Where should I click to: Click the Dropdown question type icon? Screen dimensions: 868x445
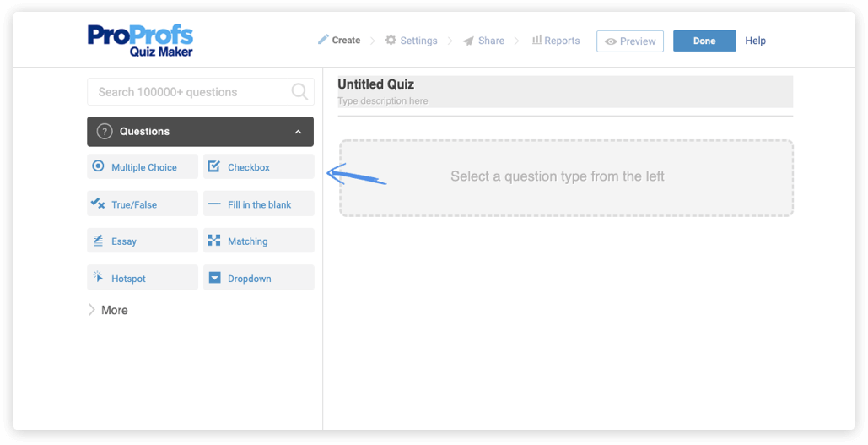click(x=214, y=278)
